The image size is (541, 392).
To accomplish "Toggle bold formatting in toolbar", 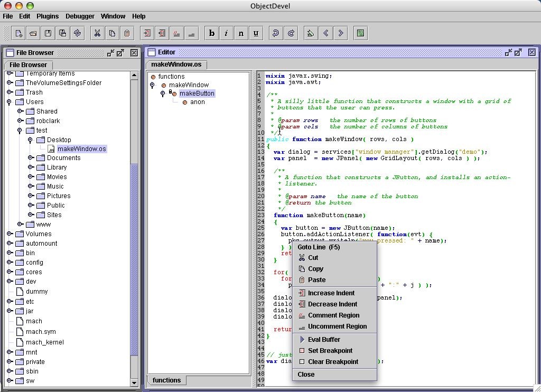I will [x=212, y=33].
